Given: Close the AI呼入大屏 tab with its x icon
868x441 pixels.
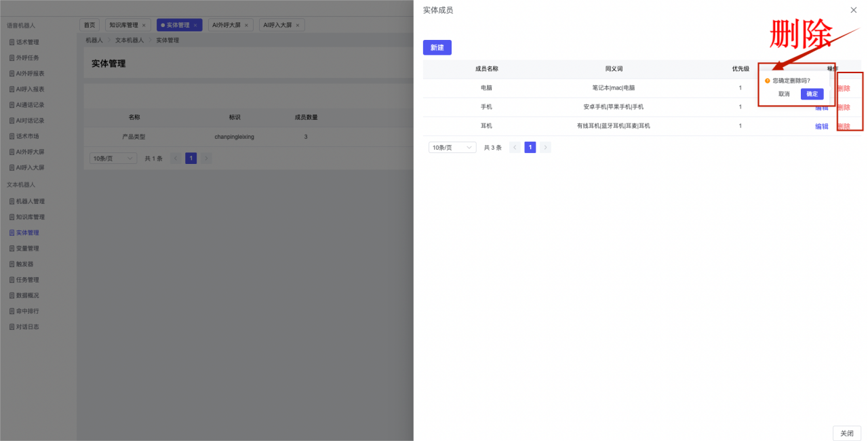Looking at the screenshot, I should point(298,25).
